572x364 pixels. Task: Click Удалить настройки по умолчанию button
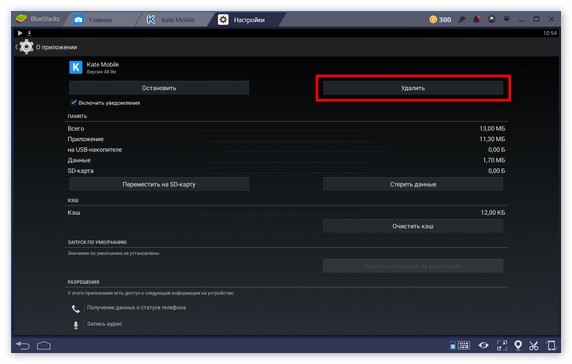pyautogui.click(x=413, y=266)
